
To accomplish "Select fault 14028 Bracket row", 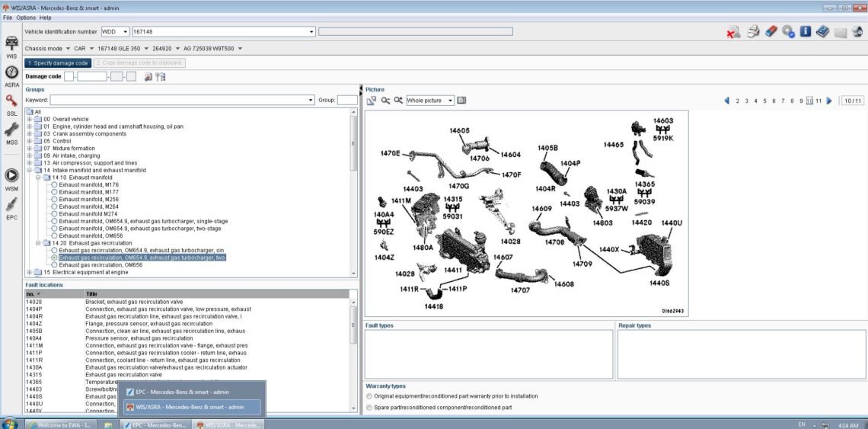I will 187,302.
